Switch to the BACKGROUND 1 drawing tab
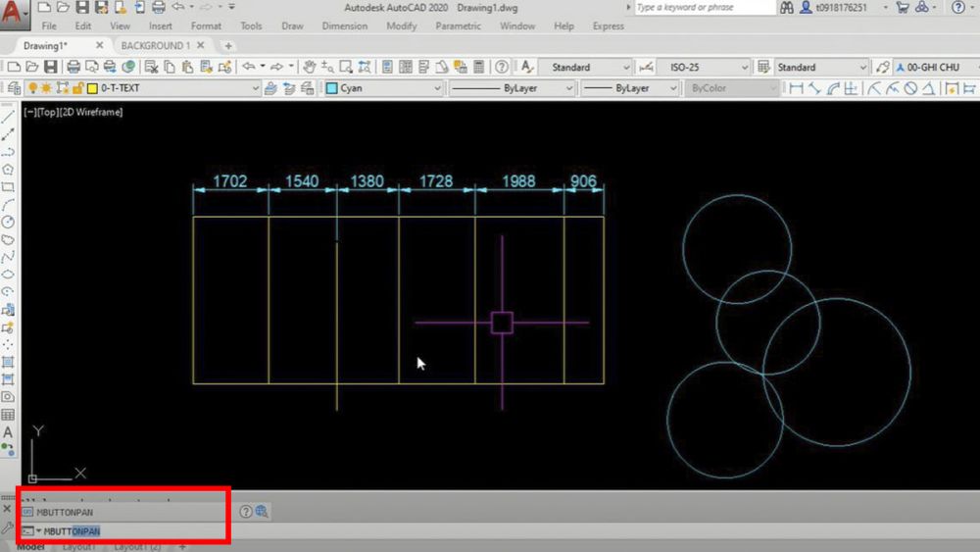This screenshot has width=980, height=552. [x=156, y=46]
